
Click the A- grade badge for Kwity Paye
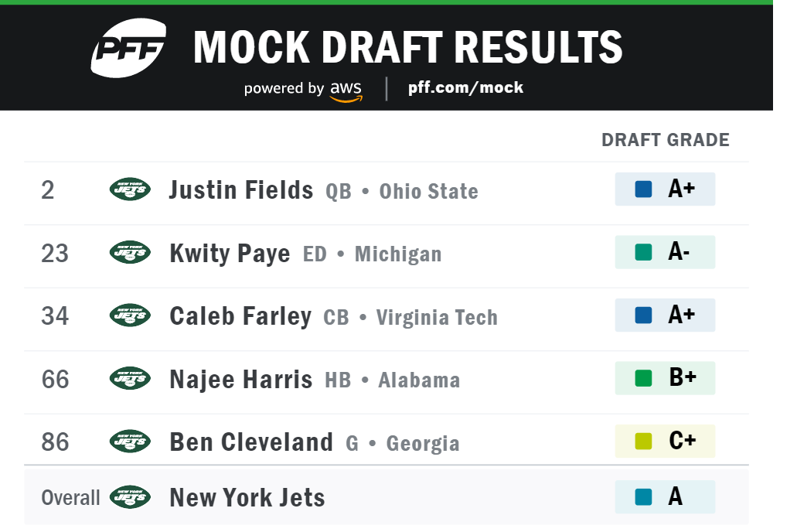tap(665, 252)
